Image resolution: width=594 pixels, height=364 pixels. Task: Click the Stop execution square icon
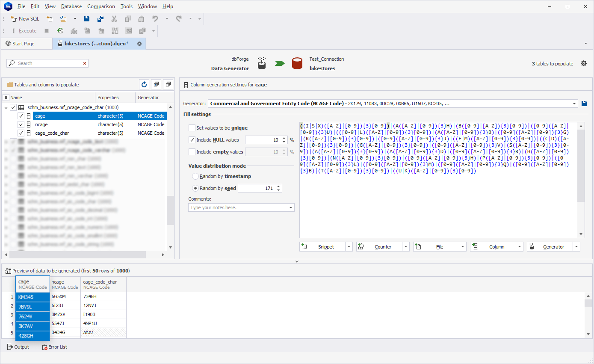pyautogui.click(x=47, y=31)
